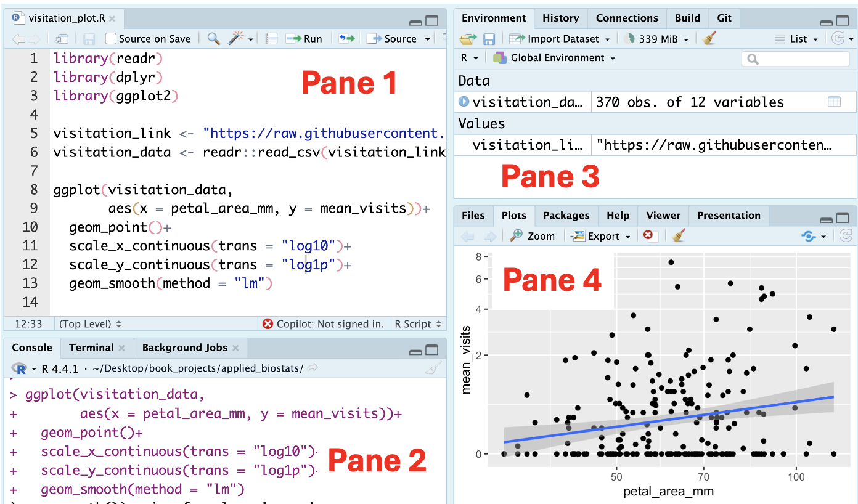Clear all plots with the broom icon
Viewport: 858px width, 504px height.
click(x=679, y=235)
